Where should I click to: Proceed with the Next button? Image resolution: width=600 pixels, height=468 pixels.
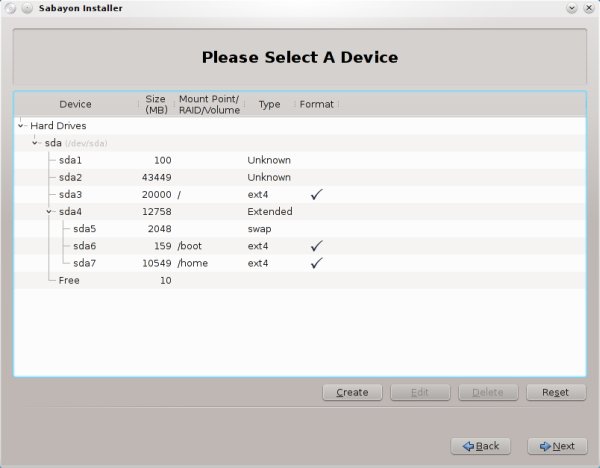[x=557, y=446]
